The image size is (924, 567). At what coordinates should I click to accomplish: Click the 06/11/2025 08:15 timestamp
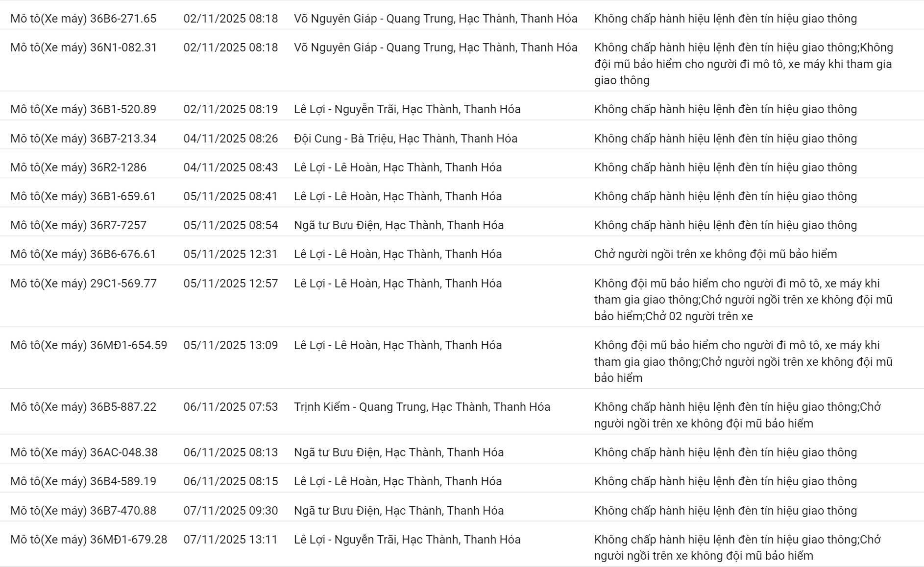(x=230, y=481)
